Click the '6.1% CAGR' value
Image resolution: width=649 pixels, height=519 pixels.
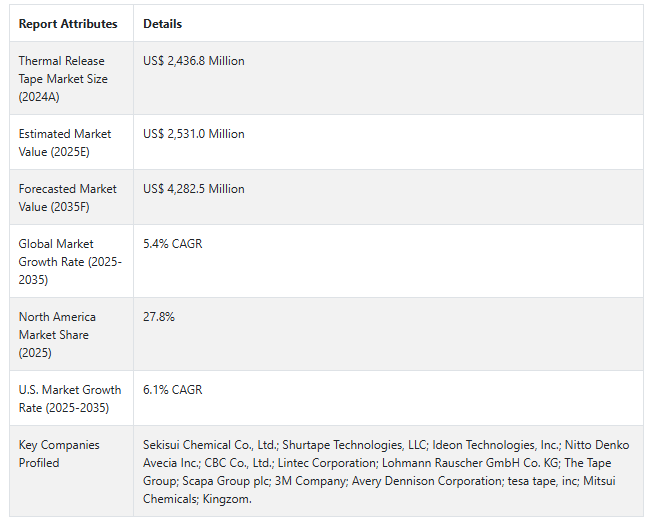173,390
